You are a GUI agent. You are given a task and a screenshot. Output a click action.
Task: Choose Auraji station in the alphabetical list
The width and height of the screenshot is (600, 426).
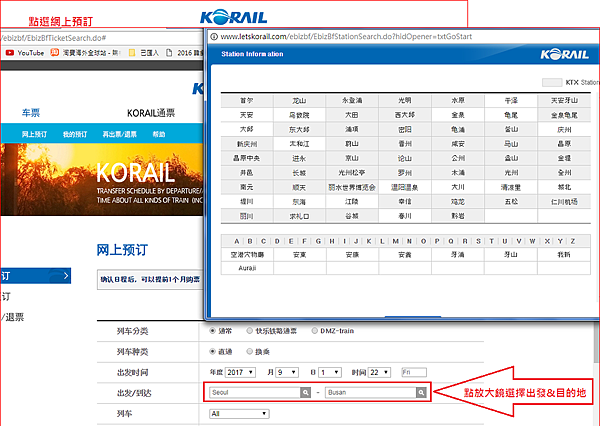click(247, 268)
